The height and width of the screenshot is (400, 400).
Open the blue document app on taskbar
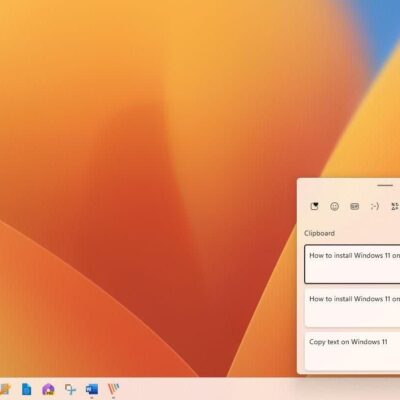tap(26, 389)
